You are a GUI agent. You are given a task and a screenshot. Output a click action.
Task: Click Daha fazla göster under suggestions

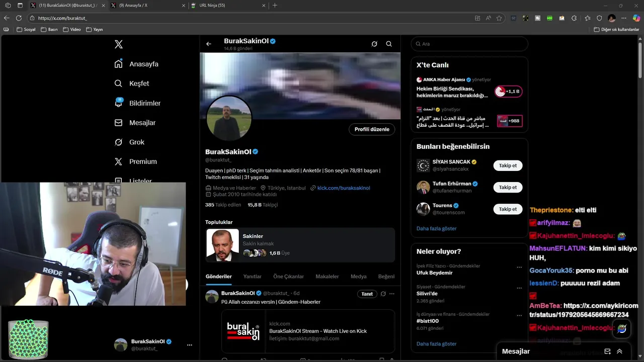pos(437,228)
